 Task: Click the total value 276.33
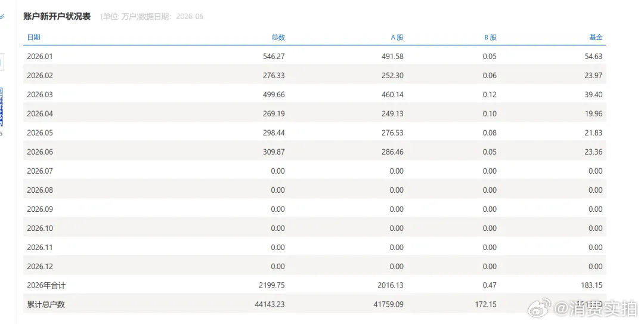(x=274, y=75)
